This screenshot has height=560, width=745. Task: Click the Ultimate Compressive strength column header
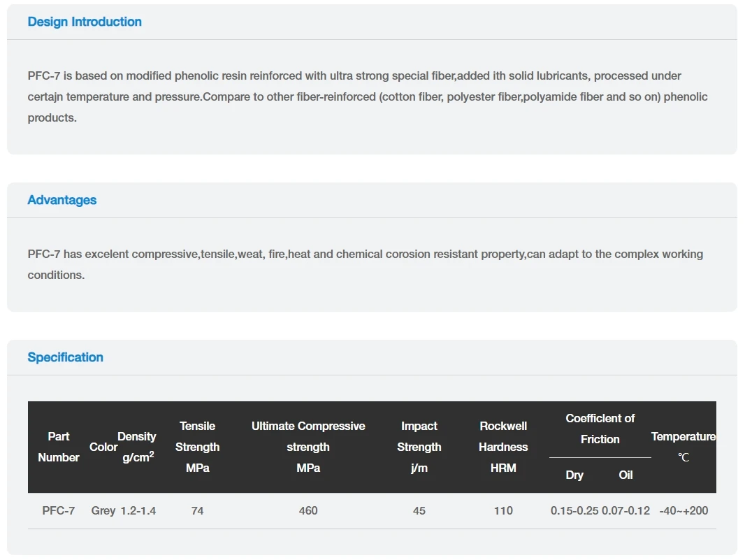(x=308, y=447)
